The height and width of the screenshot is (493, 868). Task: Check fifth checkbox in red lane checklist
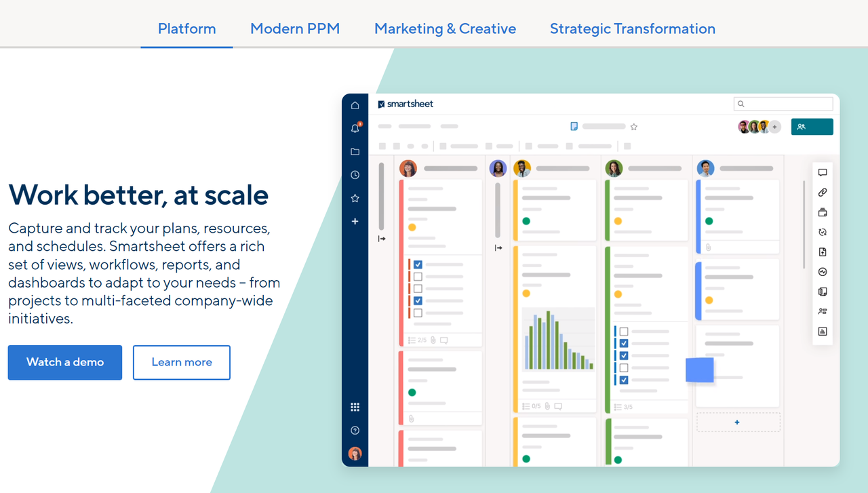[x=418, y=313]
